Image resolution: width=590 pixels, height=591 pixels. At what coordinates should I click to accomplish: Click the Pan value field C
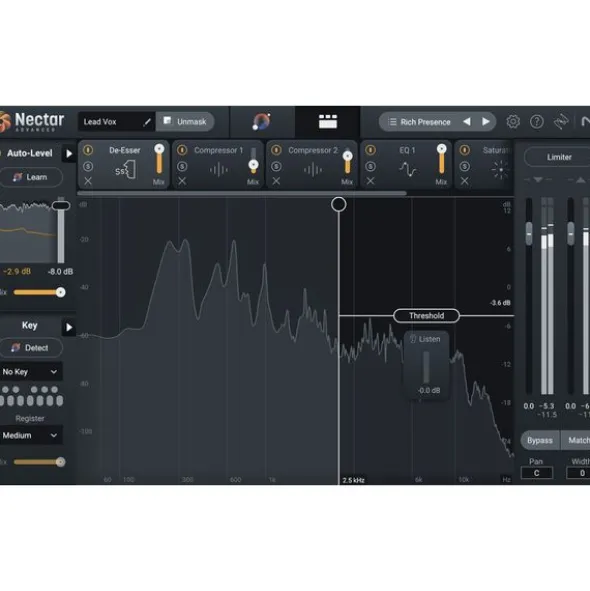[x=536, y=473]
